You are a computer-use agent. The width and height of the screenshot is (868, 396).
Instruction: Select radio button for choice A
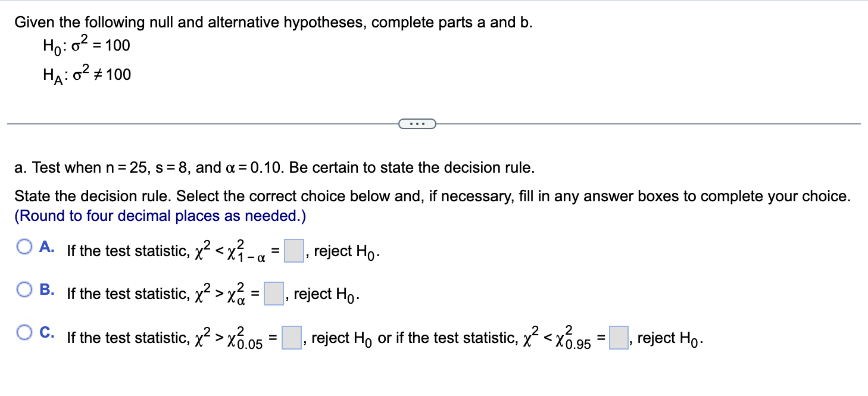click(24, 247)
